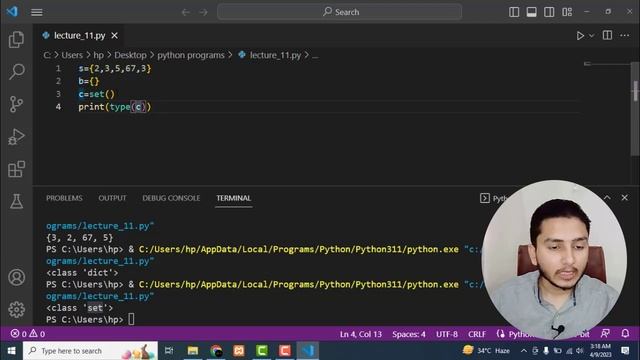Open Source Control view
Screen dimensions: 640x360
tap(16, 104)
